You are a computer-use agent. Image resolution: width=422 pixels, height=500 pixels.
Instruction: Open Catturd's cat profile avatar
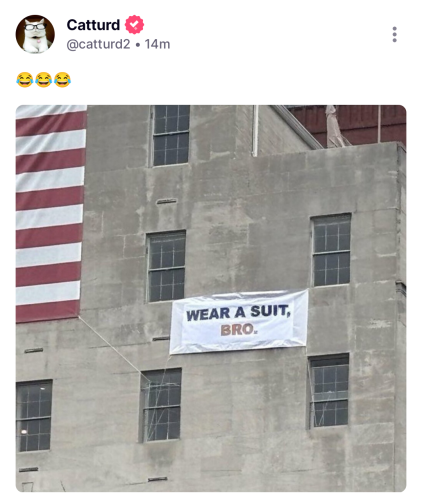[x=35, y=34]
